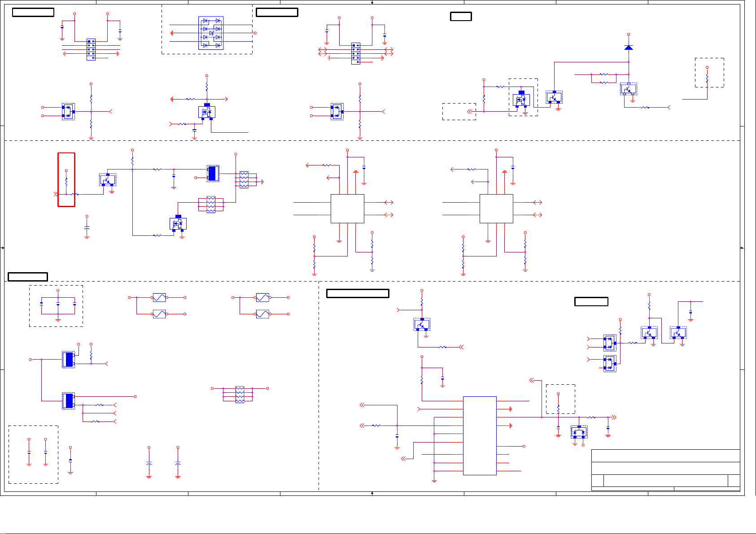Click the empty dashed box left of the dashed MOSFET box
Image resolution: width=756 pixels, height=534 pixels.
(x=459, y=112)
